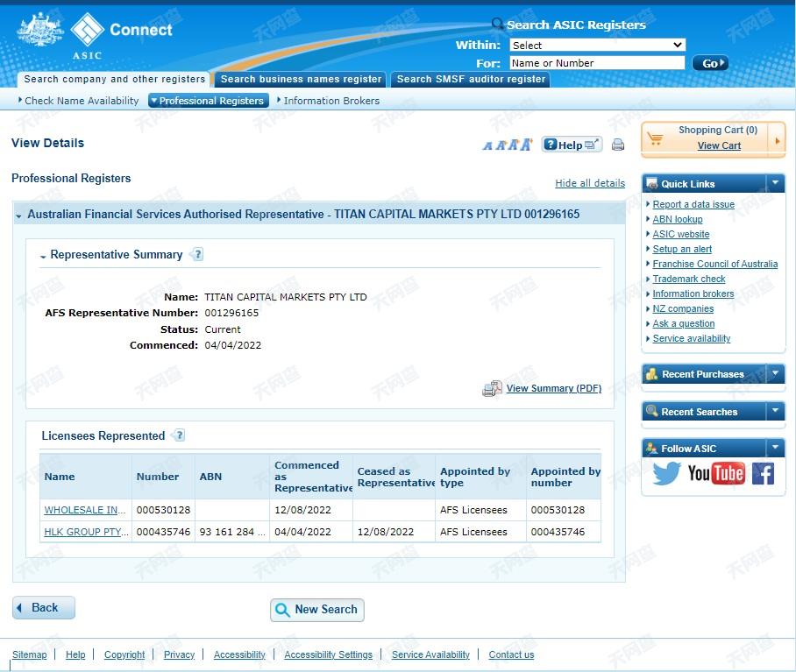Open Privacy footer link
The height and width of the screenshot is (672, 796).
[x=179, y=654]
